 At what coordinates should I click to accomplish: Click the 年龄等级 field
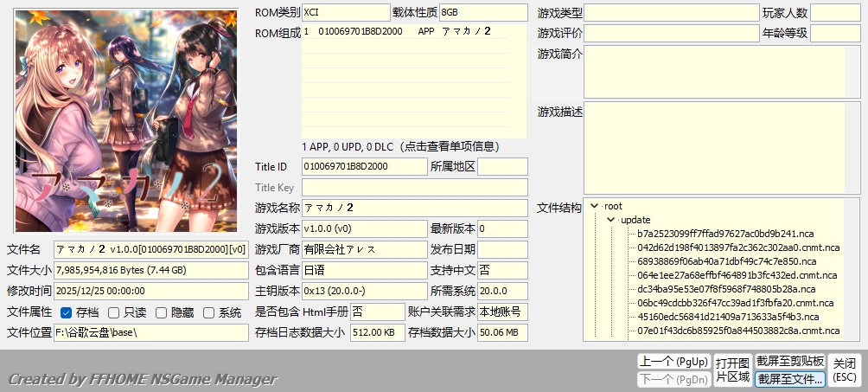coord(835,33)
